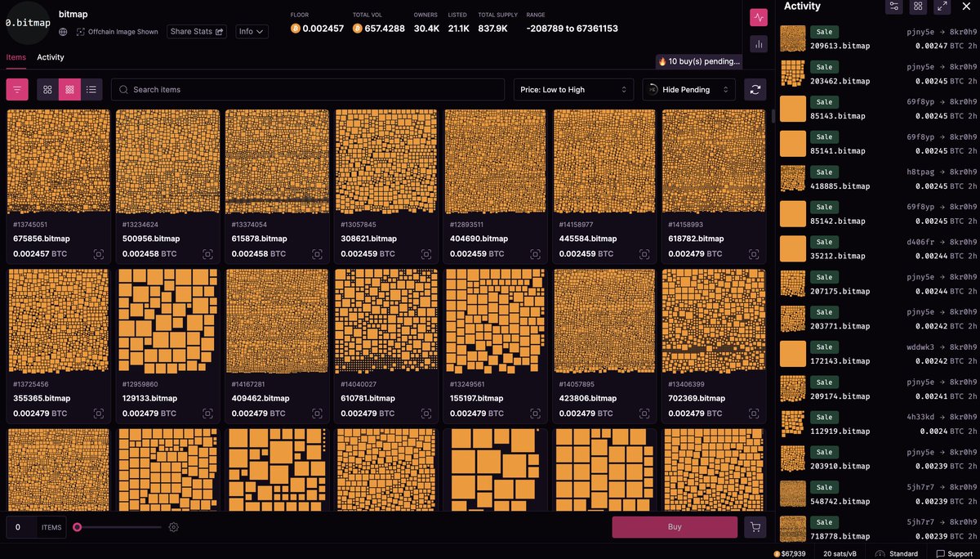Click scan icon on 129133.bitmap card
Image resolution: width=980 pixels, height=559 pixels.
tap(208, 414)
